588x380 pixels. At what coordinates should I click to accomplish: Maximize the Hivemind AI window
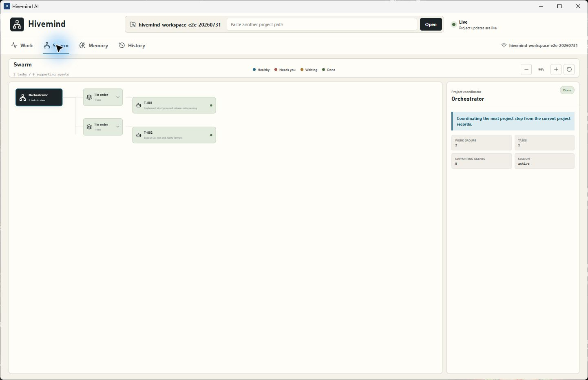click(x=559, y=6)
